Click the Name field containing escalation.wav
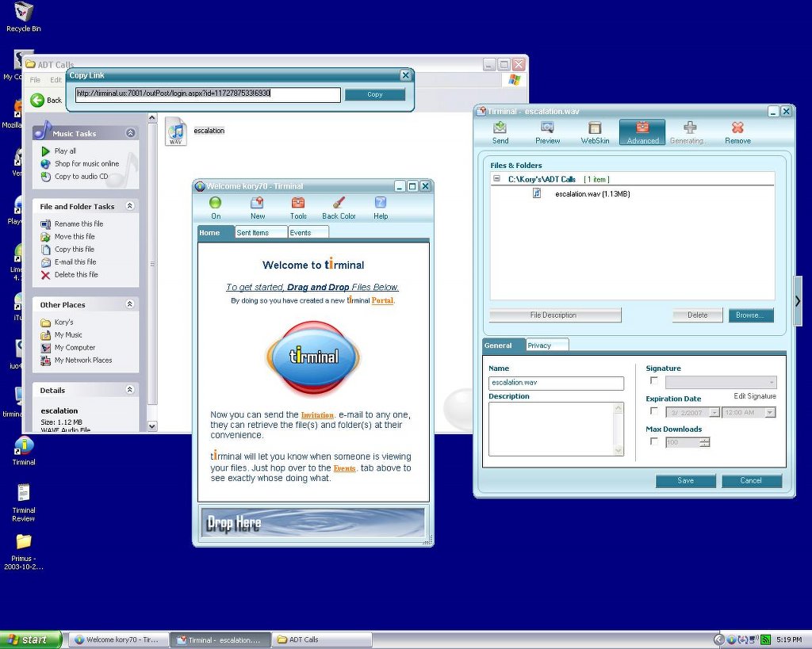The image size is (812, 649). click(556, 383)
